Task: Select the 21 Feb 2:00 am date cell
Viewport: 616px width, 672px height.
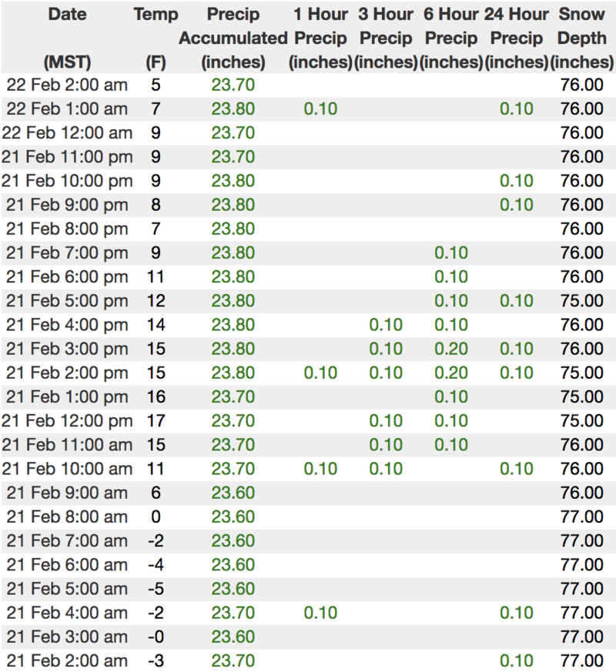Action: [x=67, y=660]
